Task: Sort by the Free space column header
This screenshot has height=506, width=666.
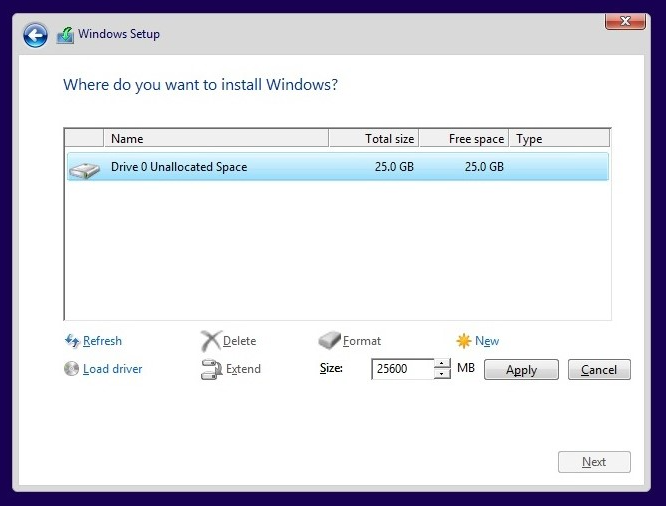Action: pyautogui.click(x=464, y=139)
